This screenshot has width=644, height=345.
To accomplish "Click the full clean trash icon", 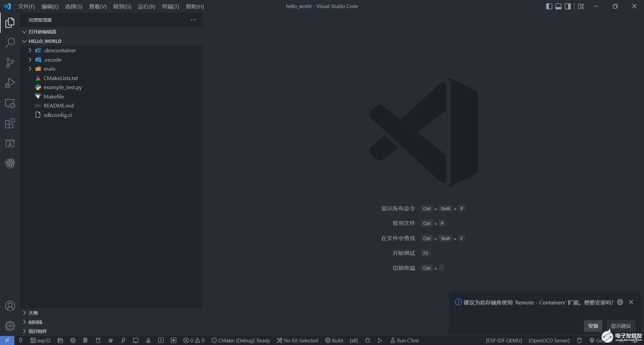I will point(85,340).
